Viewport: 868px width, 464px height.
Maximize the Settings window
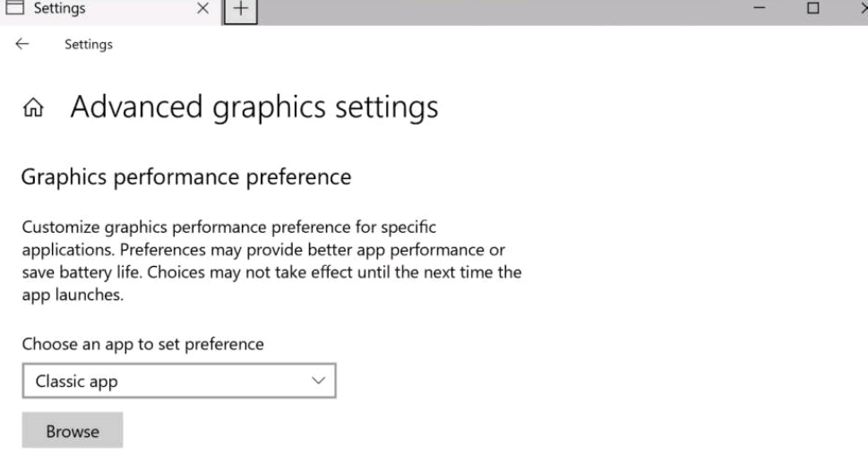(812, 8)
